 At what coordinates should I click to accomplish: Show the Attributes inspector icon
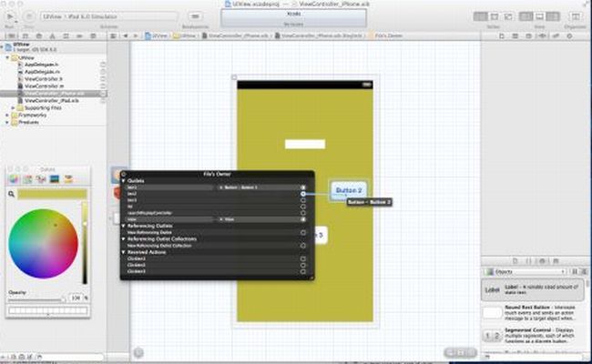click(542, 36)
